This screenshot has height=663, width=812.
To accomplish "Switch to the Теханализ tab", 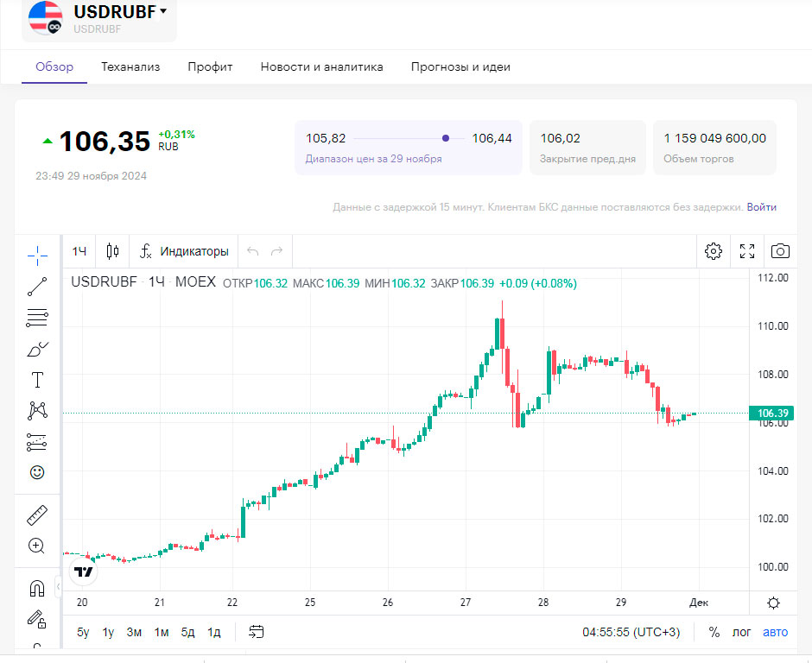I will click(130, 66).
